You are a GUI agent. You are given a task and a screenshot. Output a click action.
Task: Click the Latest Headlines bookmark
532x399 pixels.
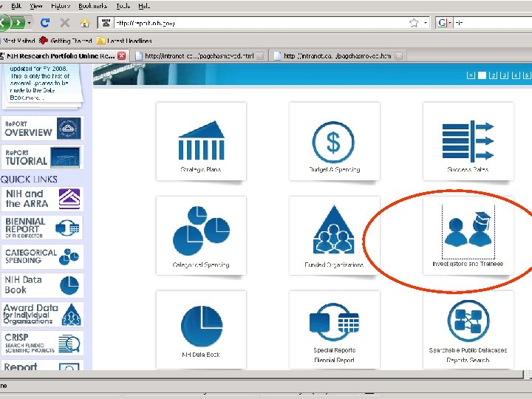(x=124, y=41)
